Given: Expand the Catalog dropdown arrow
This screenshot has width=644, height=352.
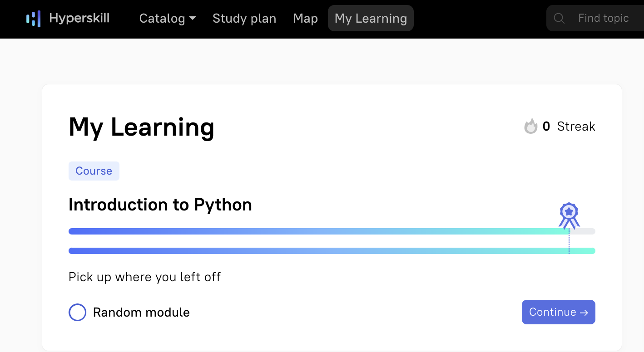Looking at the screenshot, I should point(193,19).
